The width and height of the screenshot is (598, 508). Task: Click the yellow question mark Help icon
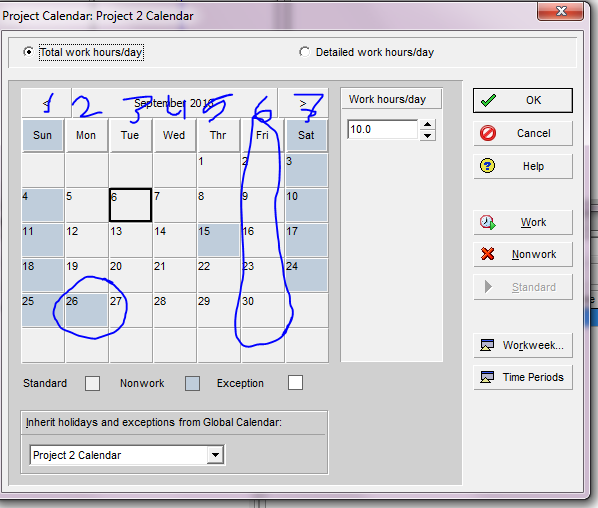coord(487,166)
